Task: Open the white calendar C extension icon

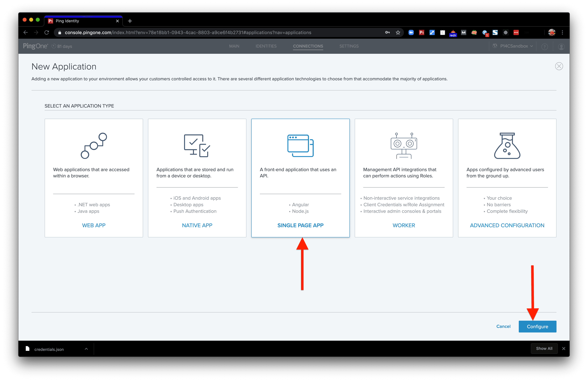Action: click(442, 32)
